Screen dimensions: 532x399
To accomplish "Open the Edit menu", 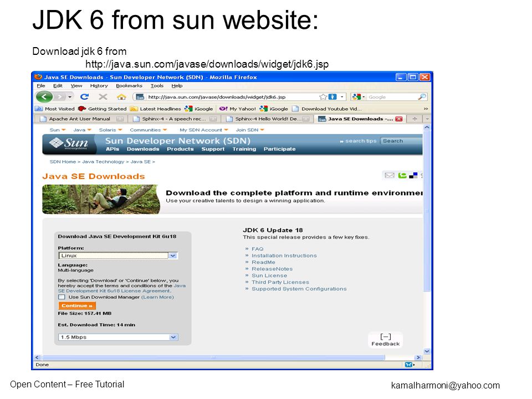I will pos(58,86).
